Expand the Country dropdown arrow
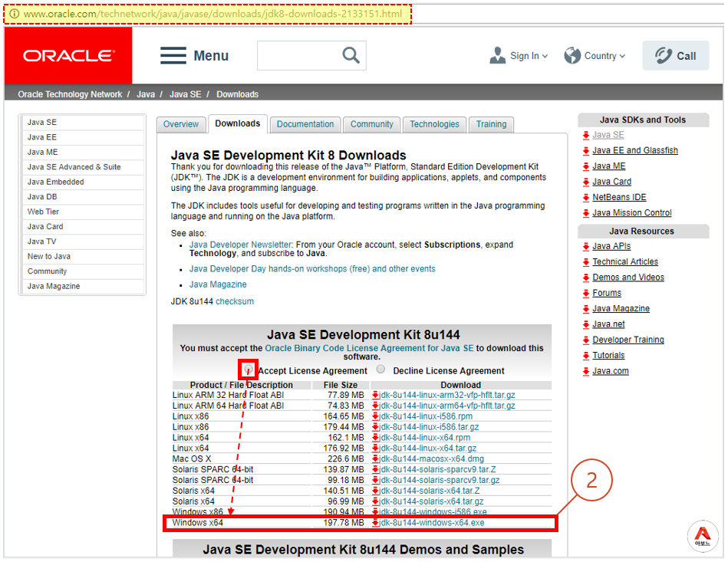Image resolution: width=728 pixels, height=562 pixels. 622,56
